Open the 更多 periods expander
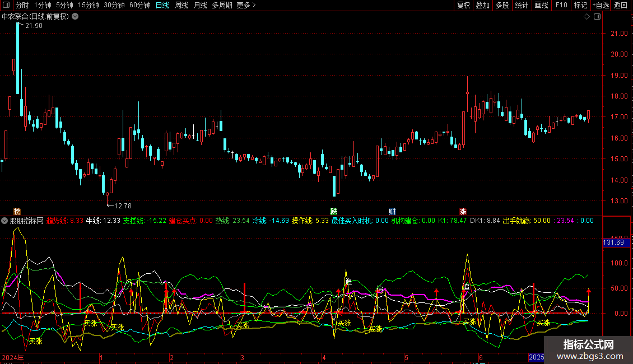Image resolution: width=633 pixels, height=364 pixels. [246, 5]
